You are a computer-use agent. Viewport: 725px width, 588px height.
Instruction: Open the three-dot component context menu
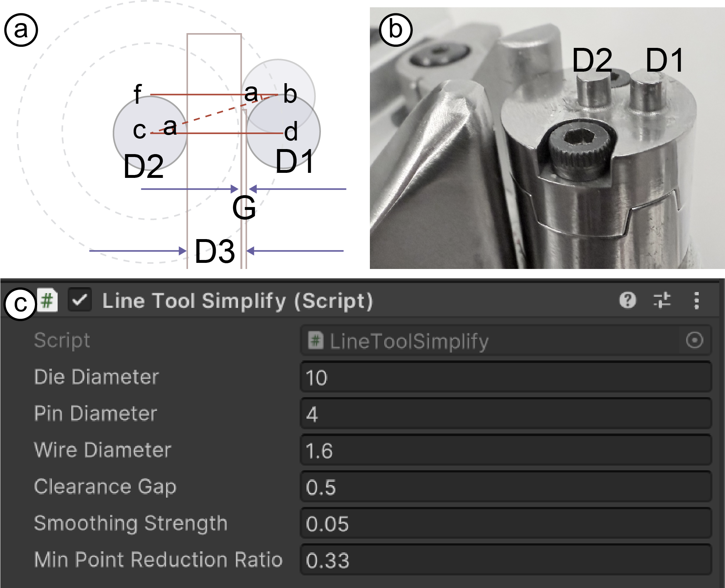tap(697, 300)
